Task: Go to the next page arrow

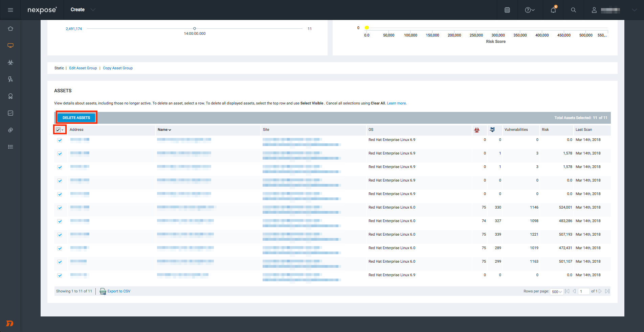Action: pos(600,291)
